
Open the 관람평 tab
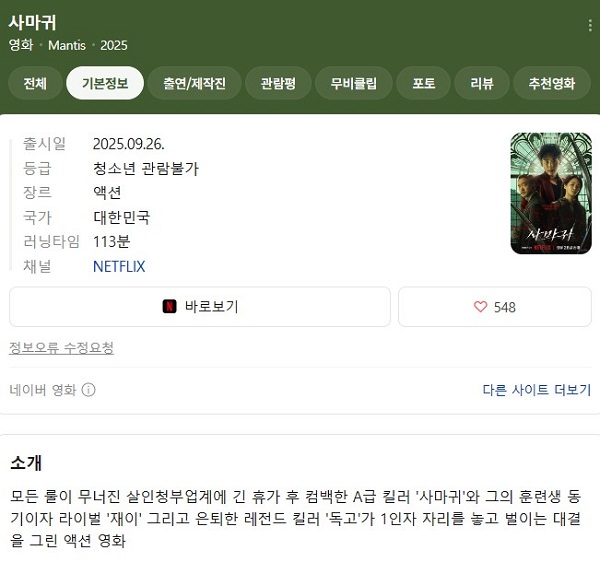point(278,83)
